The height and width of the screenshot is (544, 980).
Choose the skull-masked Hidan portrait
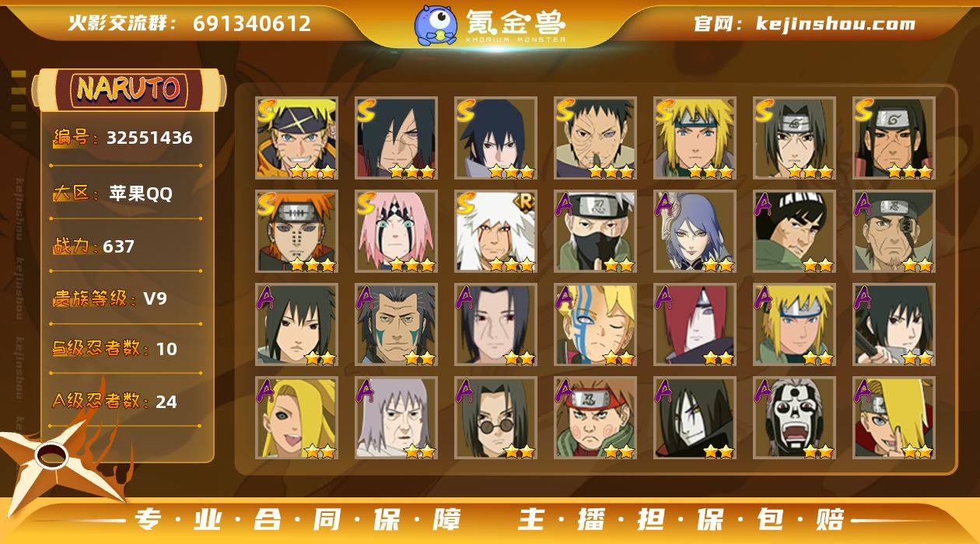tap(795, 418)
